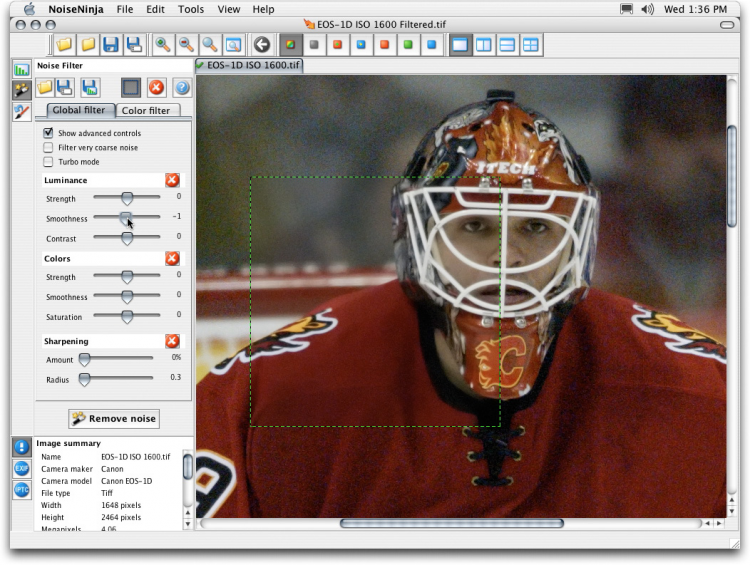Click the zoom-to-fit window magnifier icon

pyautogui.click(x=233, y=45)
